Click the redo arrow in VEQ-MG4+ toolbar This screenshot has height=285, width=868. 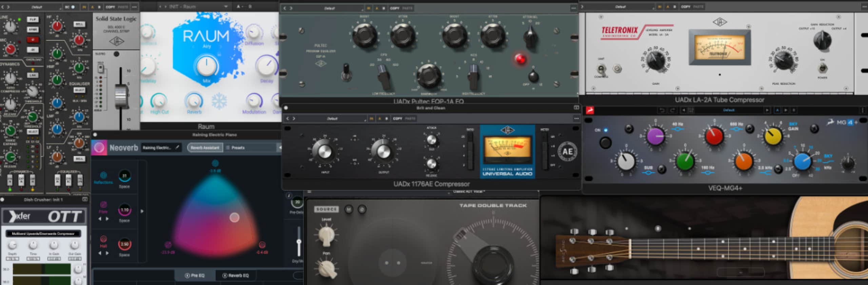pos(672,110)
